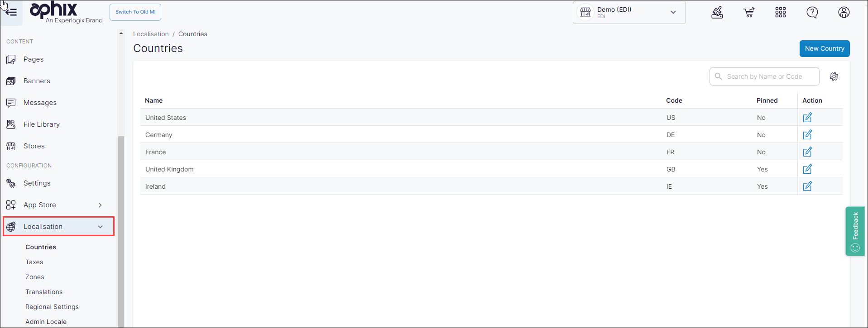Click the edit icon for Germany
The height and width of the screenshot is (328, 868).
(807, 135)
